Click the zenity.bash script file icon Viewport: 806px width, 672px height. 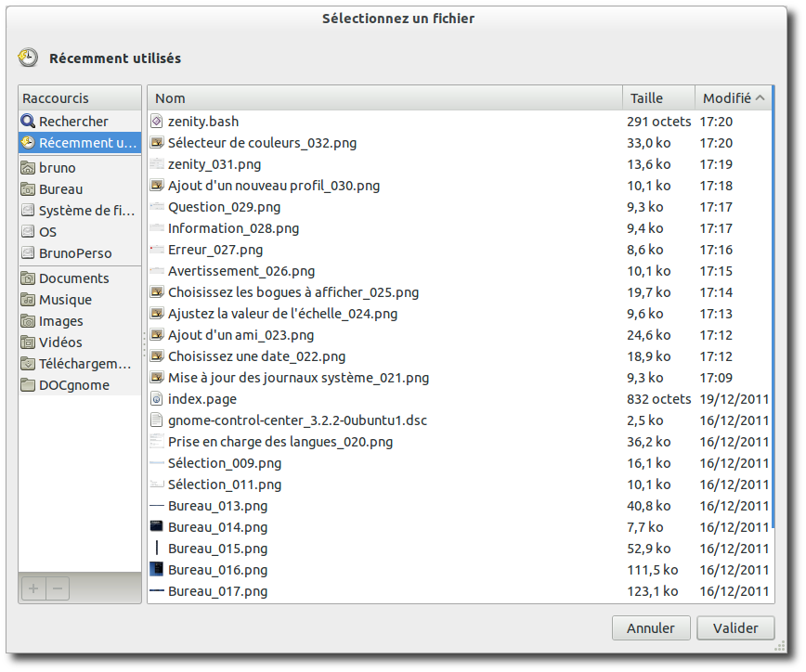click(x=156, y=122)
